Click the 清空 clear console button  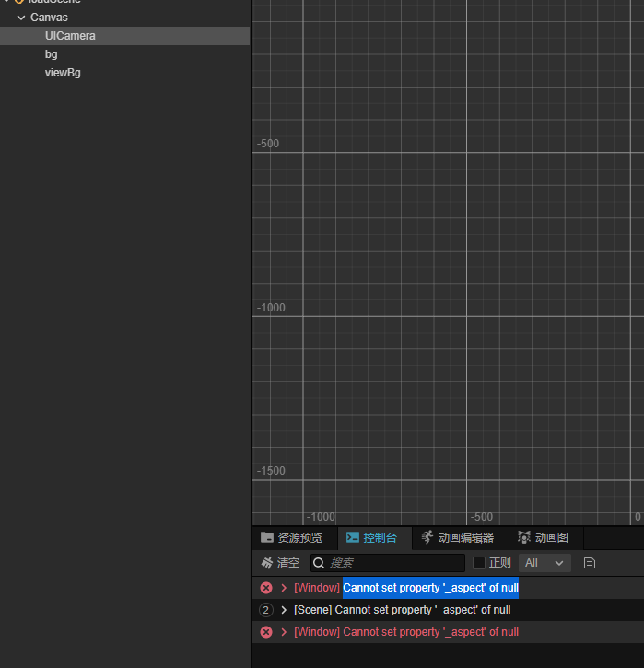tap(280, 563)
